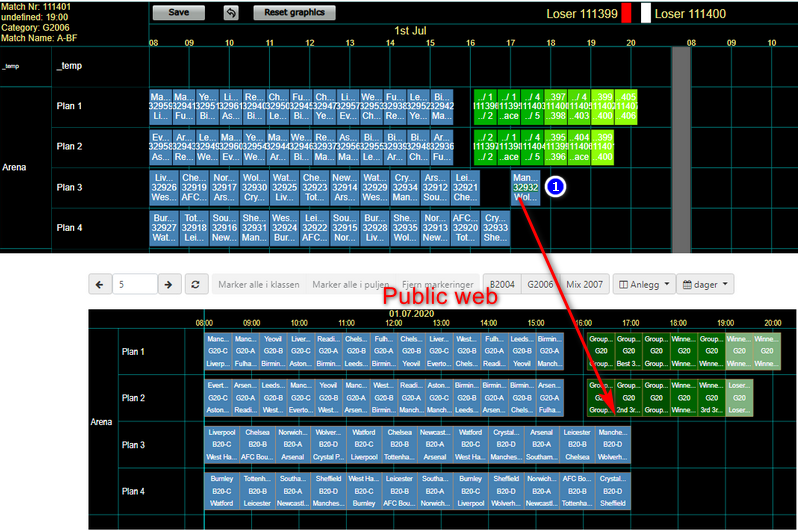Click Loser.. G20 block in public Plan 2
Image resolution: width=798 pixels, height=530 pixels.
(739, 398)
